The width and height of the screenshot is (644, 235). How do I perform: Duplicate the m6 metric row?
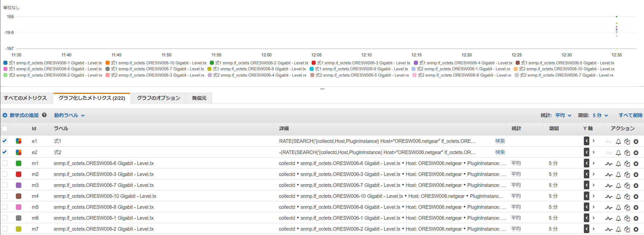(627, 218)
